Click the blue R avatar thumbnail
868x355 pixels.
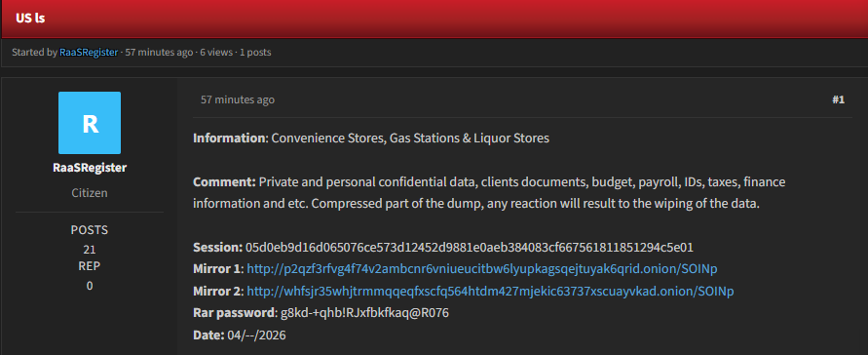pyautogui.click(x=90, y=123)
